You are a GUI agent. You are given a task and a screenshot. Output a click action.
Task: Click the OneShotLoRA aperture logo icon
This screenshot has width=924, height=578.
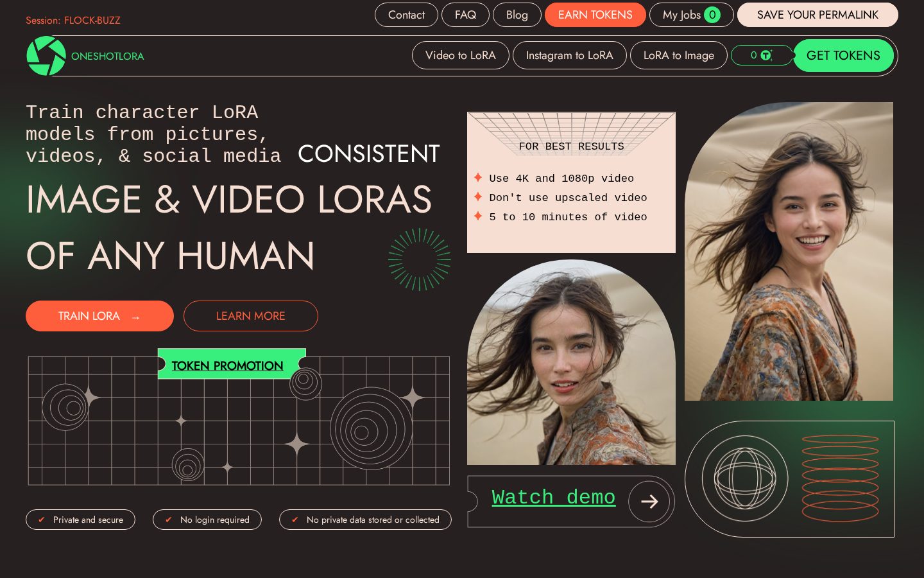[x=46, y=56]
